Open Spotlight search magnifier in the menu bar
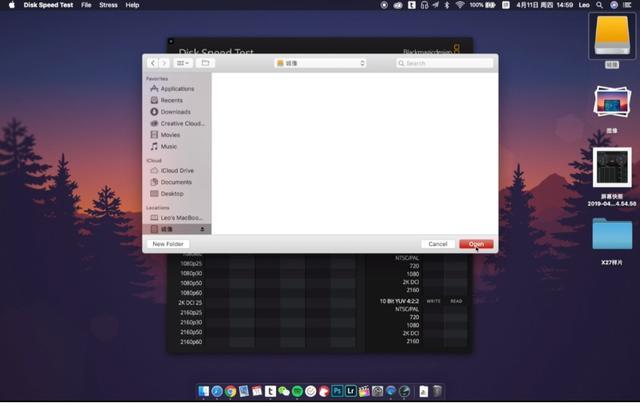This screenshot has height=403, width=640. (599, 5)
